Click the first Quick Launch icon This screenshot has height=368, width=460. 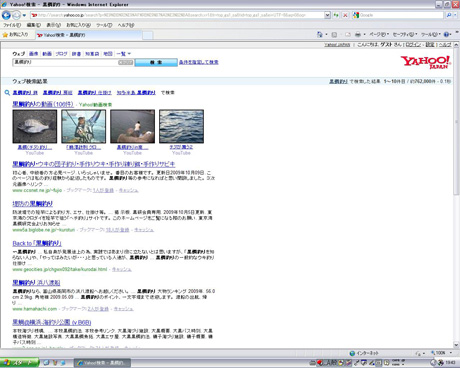point(46,363)
